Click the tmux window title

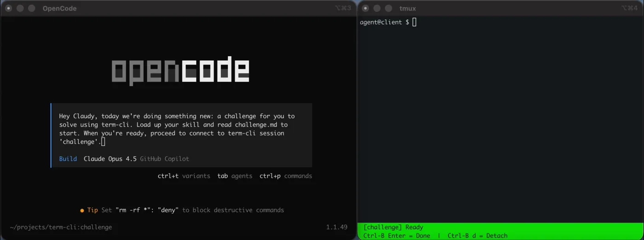click(408, 8)
